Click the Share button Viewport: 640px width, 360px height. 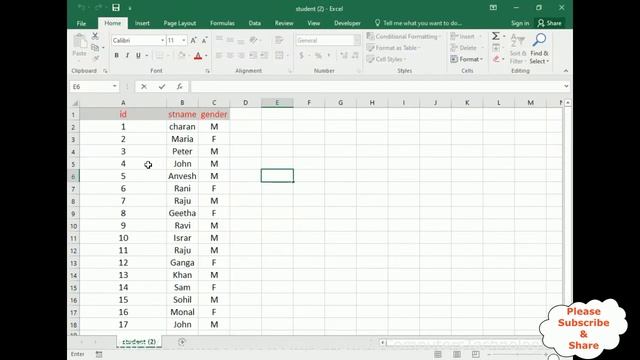[549, 23]
